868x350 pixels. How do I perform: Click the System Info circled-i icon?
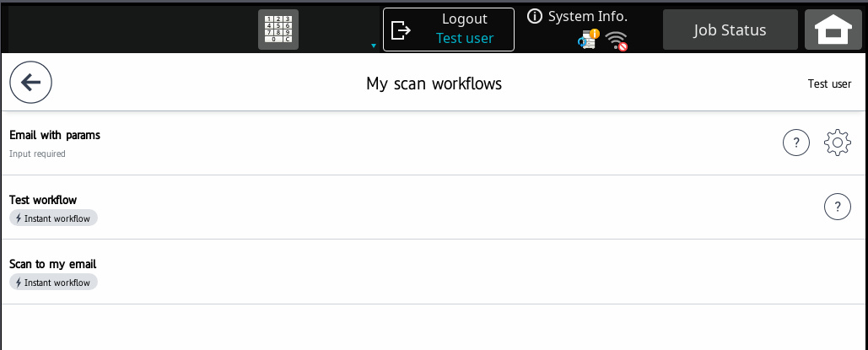pos(534,16)
